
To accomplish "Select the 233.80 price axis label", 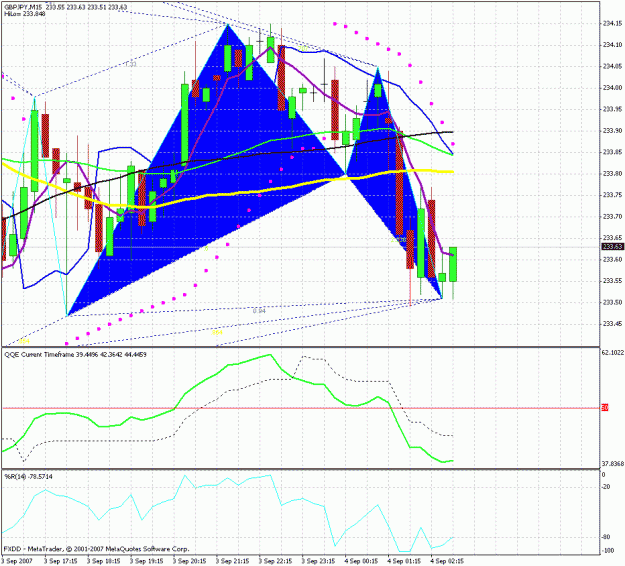I will 612,174.
